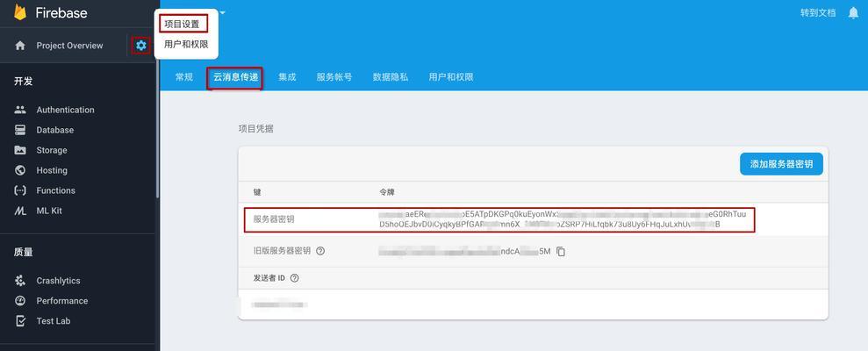Screen dimensions: 868x351
Task: Switch to the 云消息传递 tab
Action: point(236,77)
